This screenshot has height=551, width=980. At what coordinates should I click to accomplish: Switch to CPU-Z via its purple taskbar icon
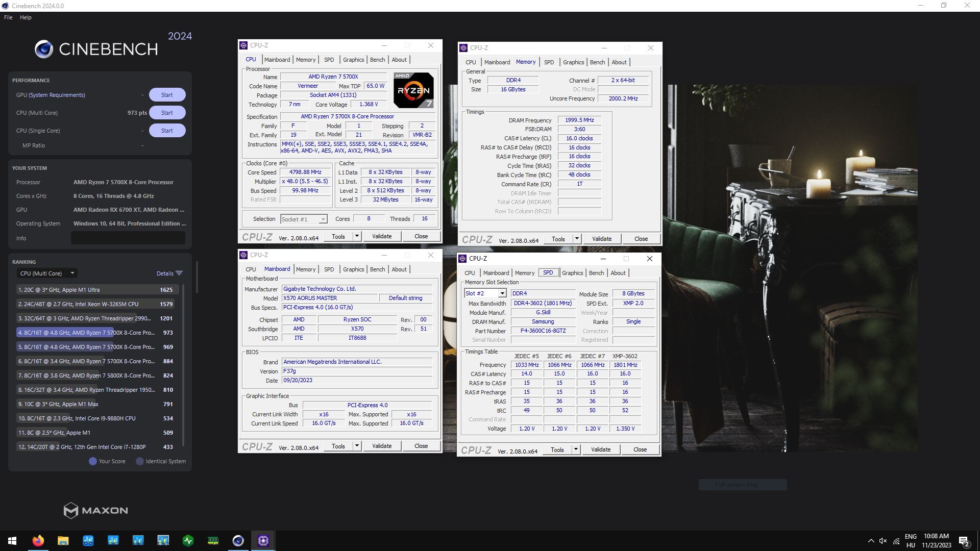click(x=263, y=541)
